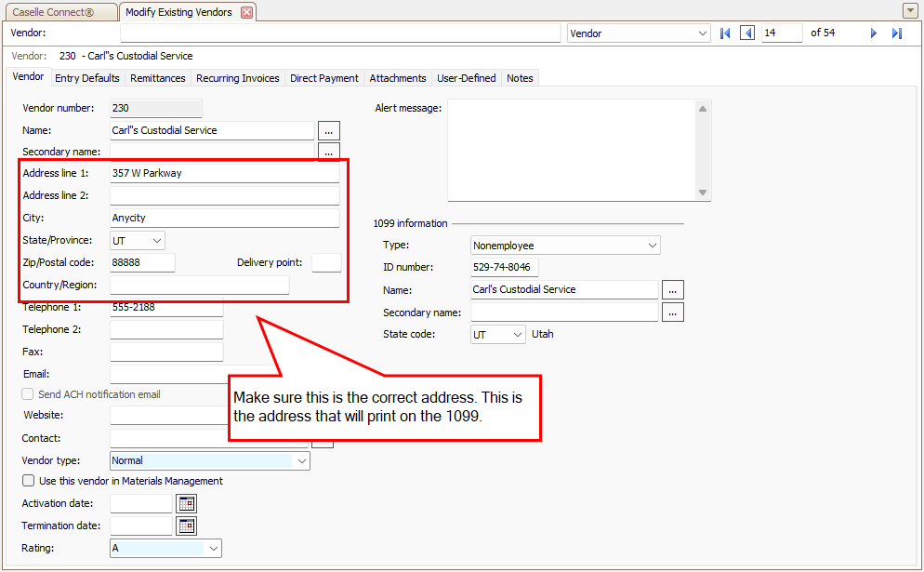
Task: Switch to the Entry Defaults tab
Action: [x=86, y=78]
